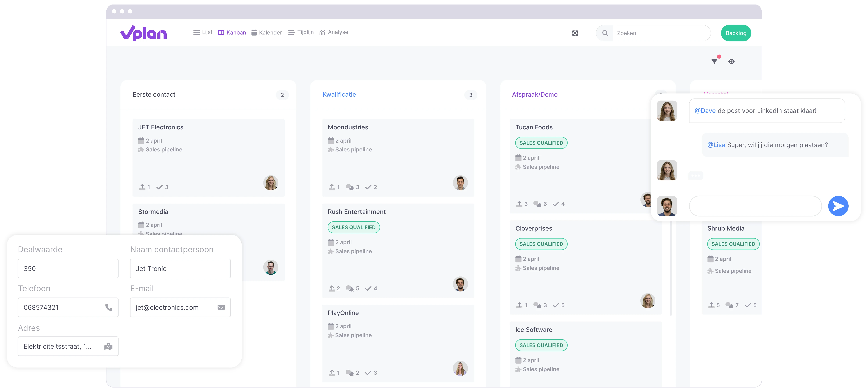Image resolution: width=868 pixels, height=392 pixels.
Task: Open the Tucan Foods card title
Action: click(534, 127)
